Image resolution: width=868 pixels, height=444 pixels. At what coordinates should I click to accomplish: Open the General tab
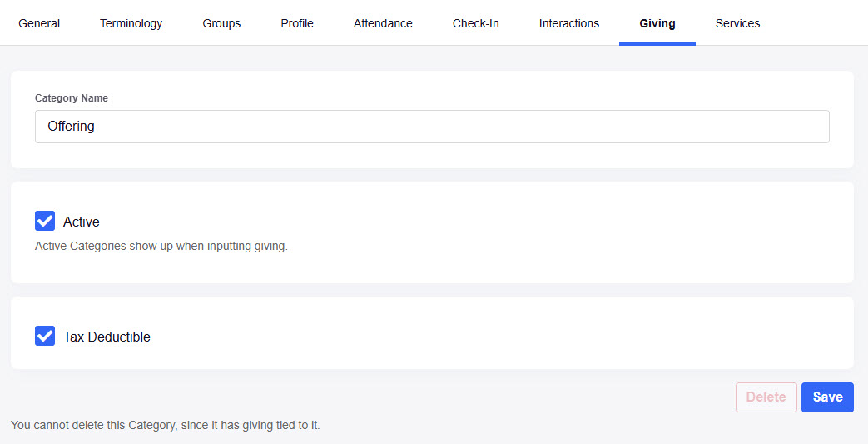39,23
